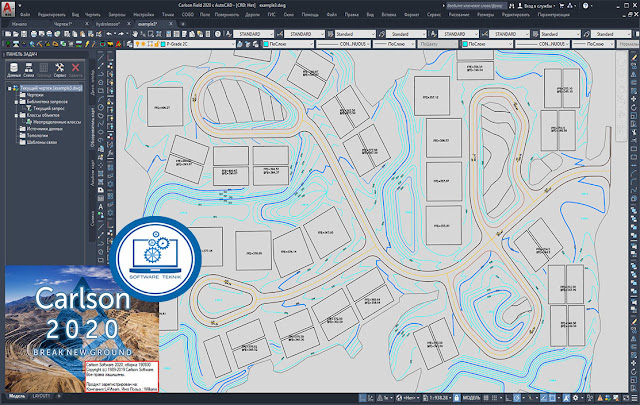
Task: Open the Дороги menu
Action: [252, 15]
